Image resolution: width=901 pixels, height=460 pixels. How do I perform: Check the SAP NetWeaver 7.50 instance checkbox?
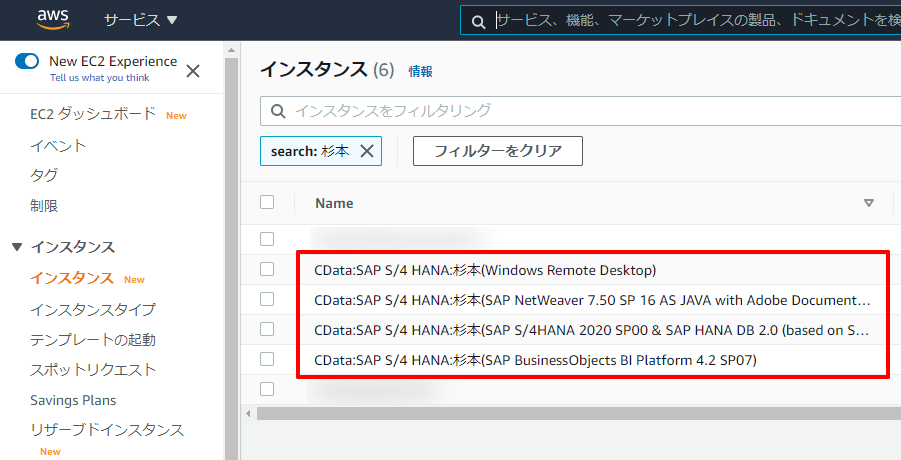coord(267,299)
